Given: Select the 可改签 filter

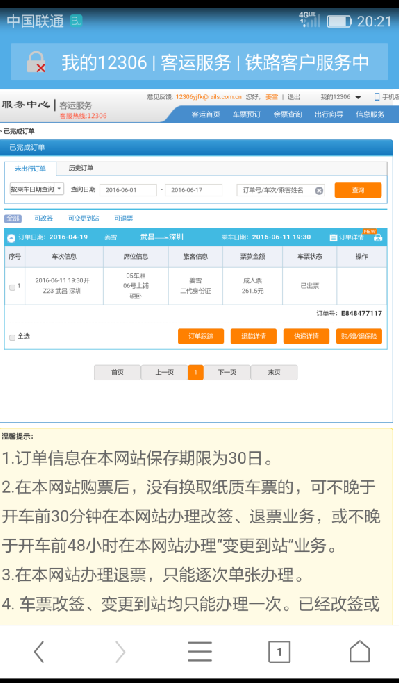Looking at the screenshot, I should pyautogui.click(x=44, y=218).
